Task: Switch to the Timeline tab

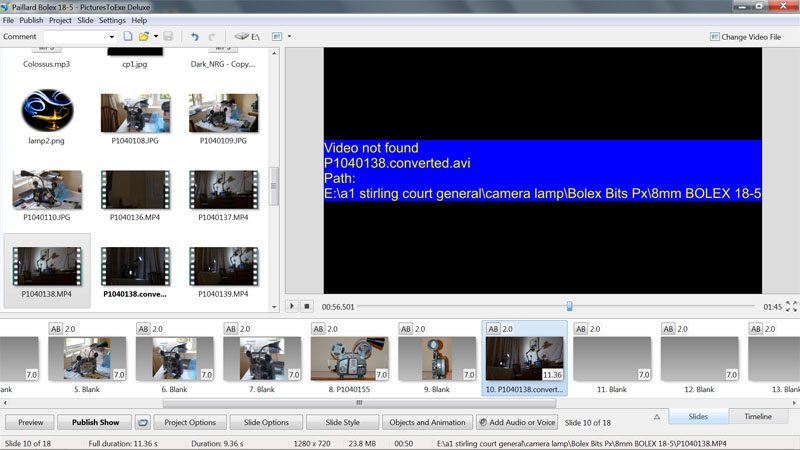Action: click(758, 416)
